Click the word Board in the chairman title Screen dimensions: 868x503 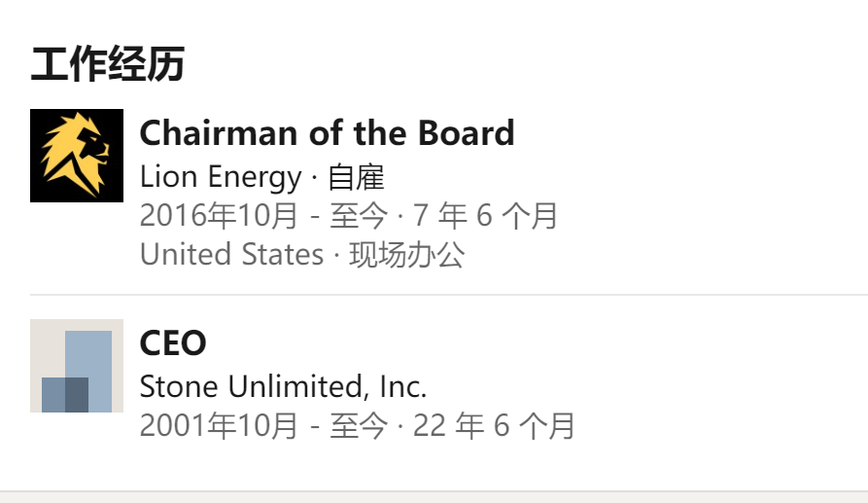click(466, 133)
